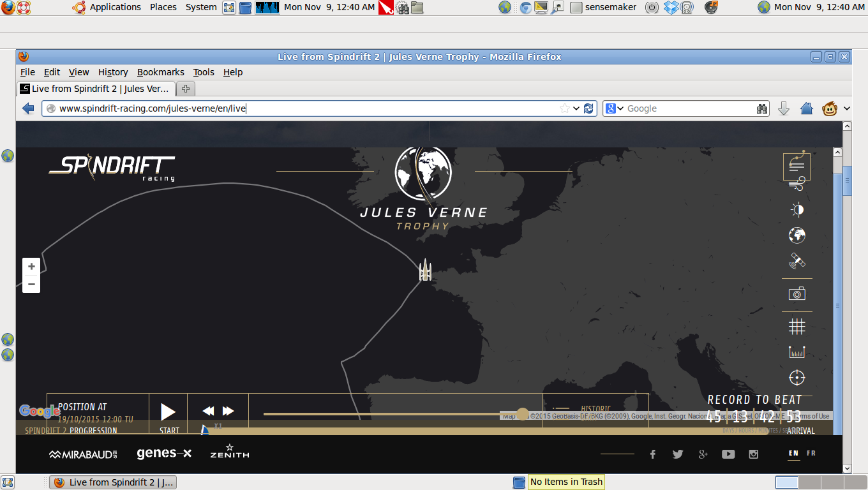Open the search engine selector dropdown
The height and width of the screenshot is (490, 868).
615,108
